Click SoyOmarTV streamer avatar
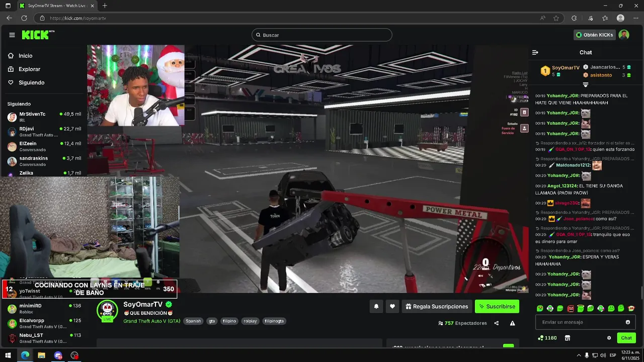The height and width of the screenshot is (362, 644). point(107,310)
